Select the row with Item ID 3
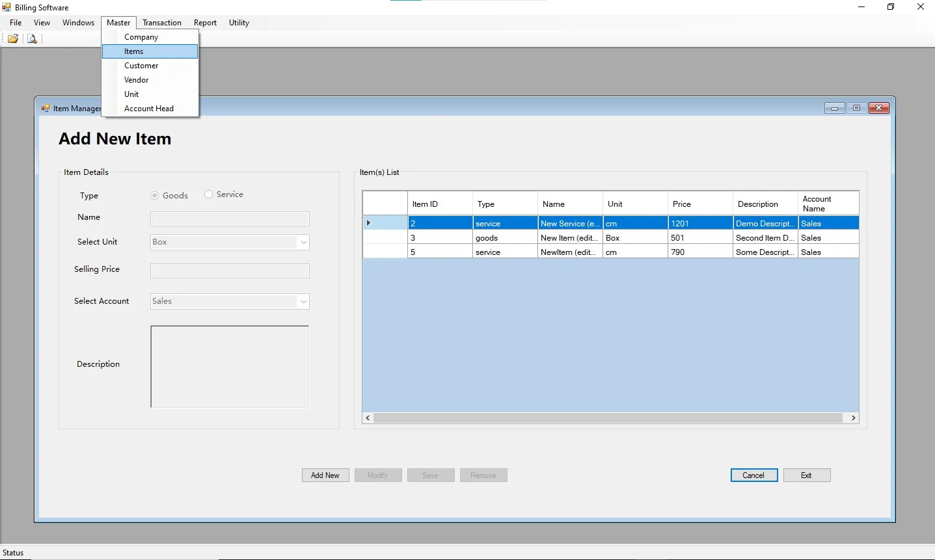The width and height of the screenshot is (935, 560). tap(439, 238)
